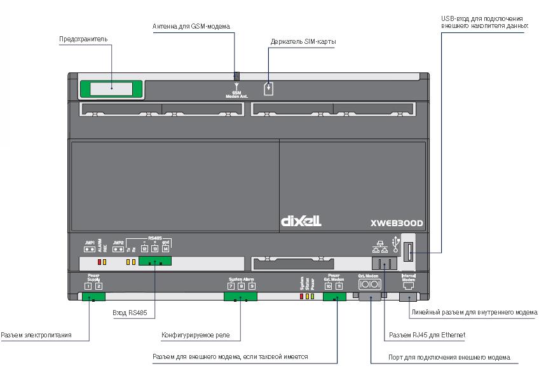Screen dimensions: 539x392
Task: Click the yellow Status LED
Action: click(x=307, y=296)
